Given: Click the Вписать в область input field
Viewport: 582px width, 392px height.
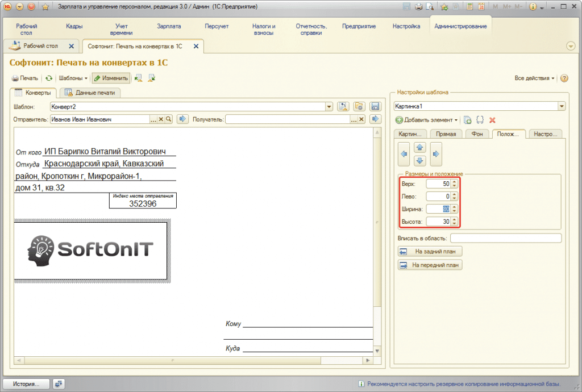Looking at the screenshot, I should pyautogui.click(x=505, y=239).
